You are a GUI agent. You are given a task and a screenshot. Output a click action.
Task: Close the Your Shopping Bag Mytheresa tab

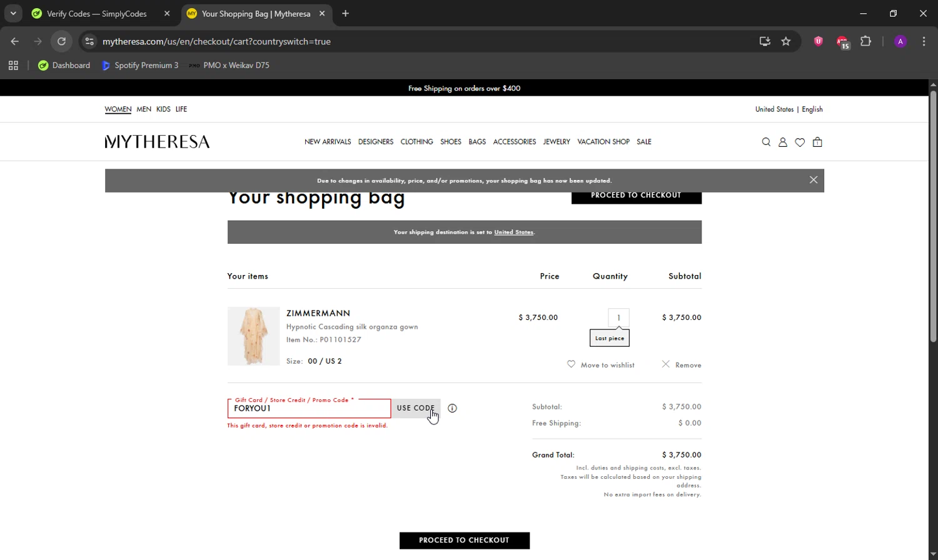(x=322, y=14)
